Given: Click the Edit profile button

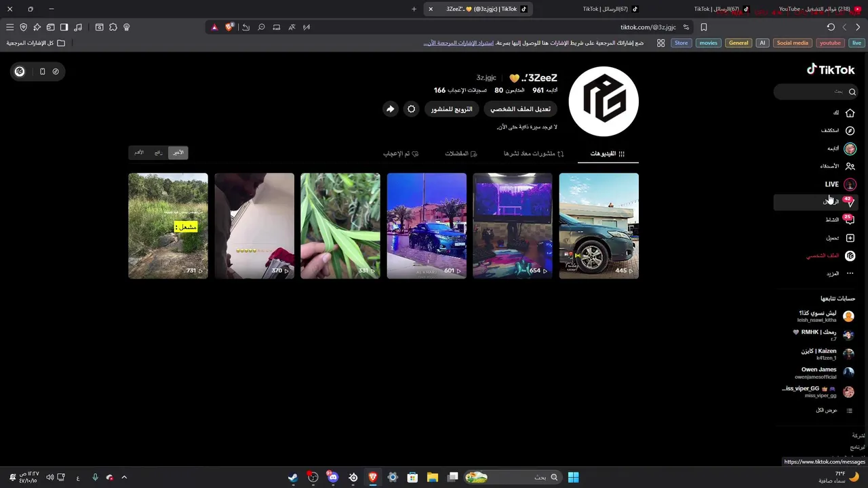Looking at the screenshot, I should (x=520, y=109).
